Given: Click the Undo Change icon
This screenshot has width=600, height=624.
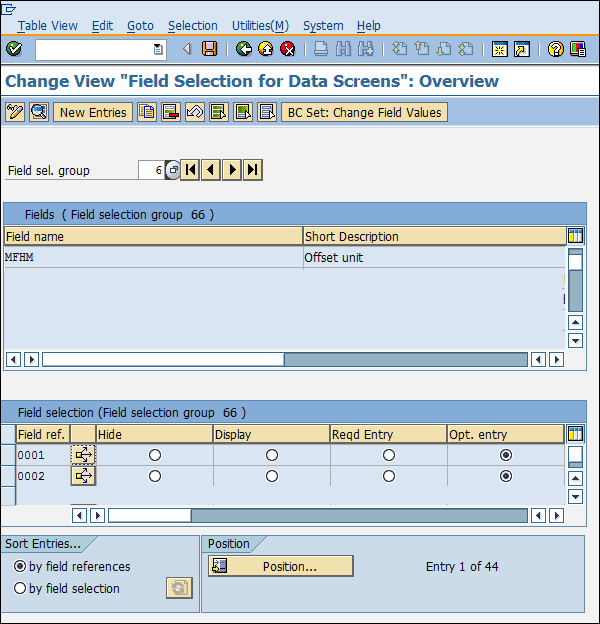Looking at the screenshot, I should click(195, 112).
